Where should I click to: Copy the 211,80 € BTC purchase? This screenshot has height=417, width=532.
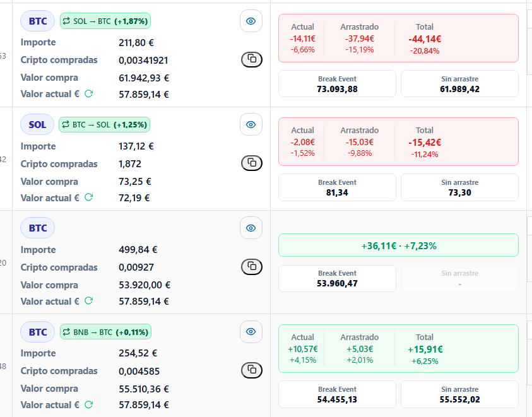[252, 59]
